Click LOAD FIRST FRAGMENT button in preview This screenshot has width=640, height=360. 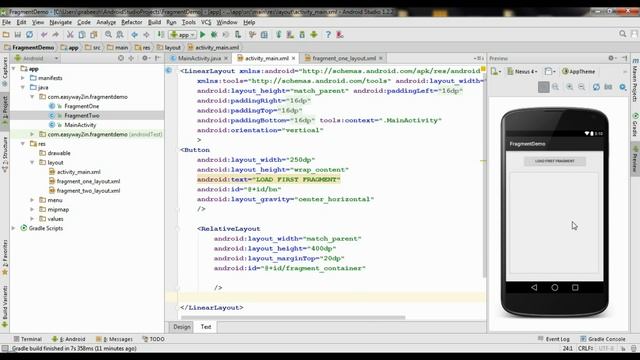[555, 161]
